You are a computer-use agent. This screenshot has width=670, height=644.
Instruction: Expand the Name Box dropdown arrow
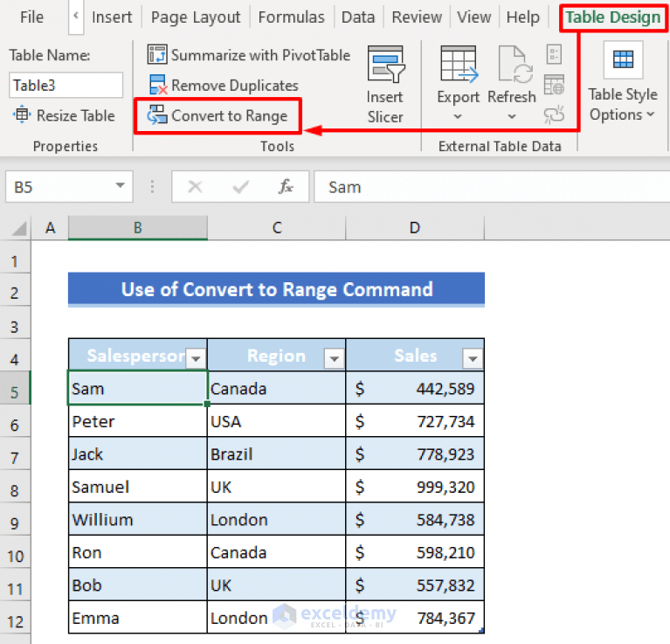[x=120, y=185]
